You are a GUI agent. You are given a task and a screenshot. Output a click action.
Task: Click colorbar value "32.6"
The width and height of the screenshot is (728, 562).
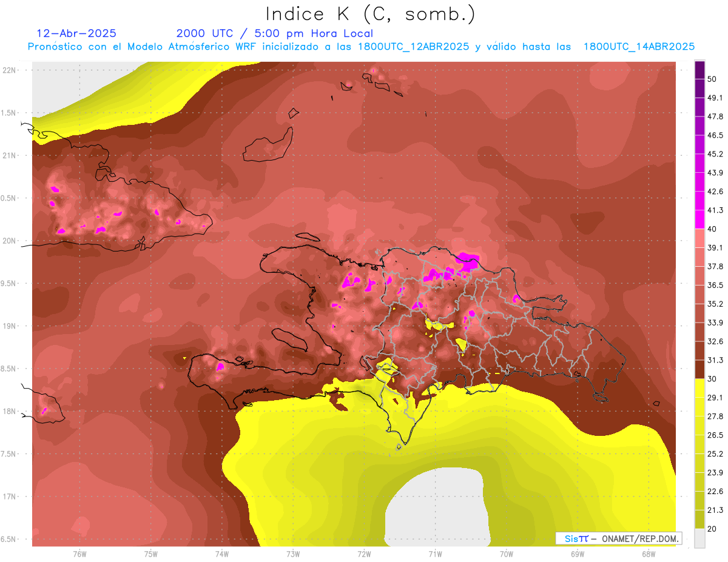[x=715, y=341]
